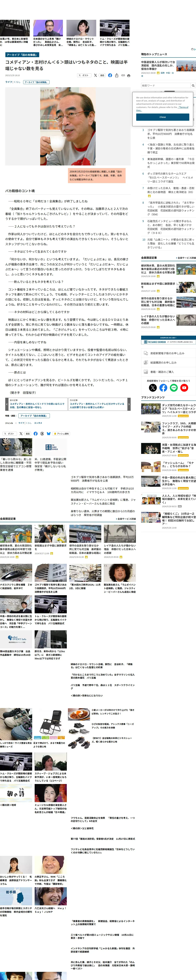Open the アーカイブ「話の肖像画」 blue header tag

tap(22, 55)
